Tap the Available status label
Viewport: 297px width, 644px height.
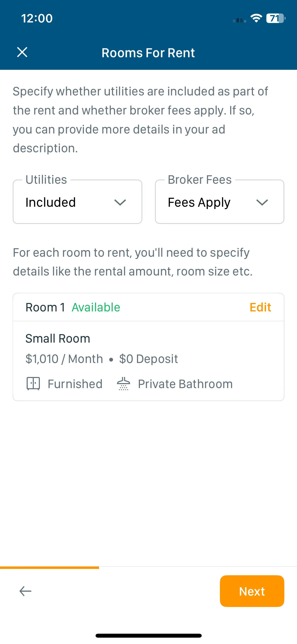coord(96,307)
